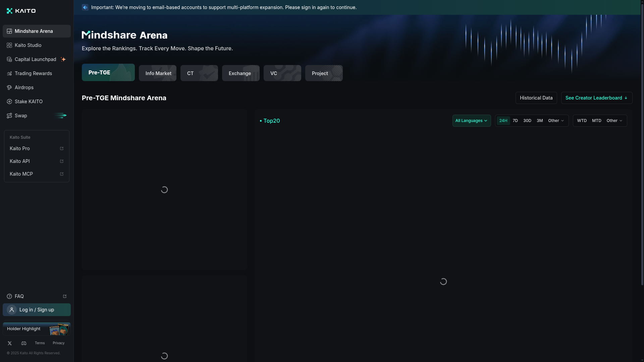Click the Pre-TGE Mindshare Arena heading
This screenshot has height=362, width=644.
coord(124,98)
